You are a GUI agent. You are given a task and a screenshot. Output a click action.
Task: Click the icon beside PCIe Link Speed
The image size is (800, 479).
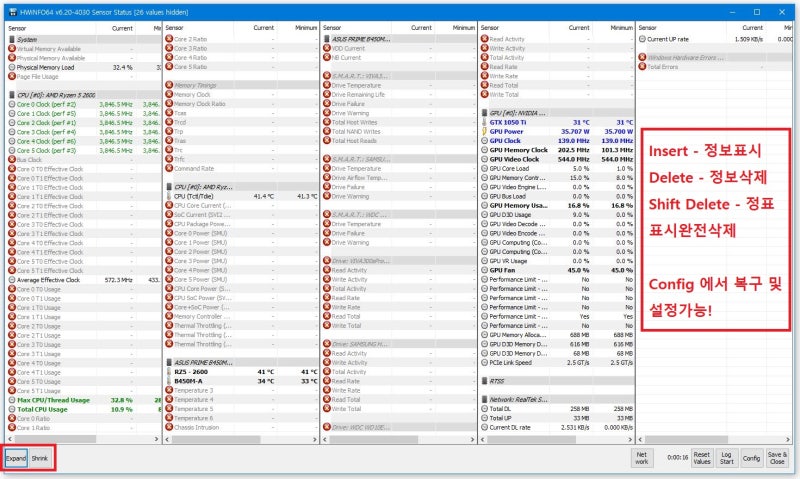point(484,363)
